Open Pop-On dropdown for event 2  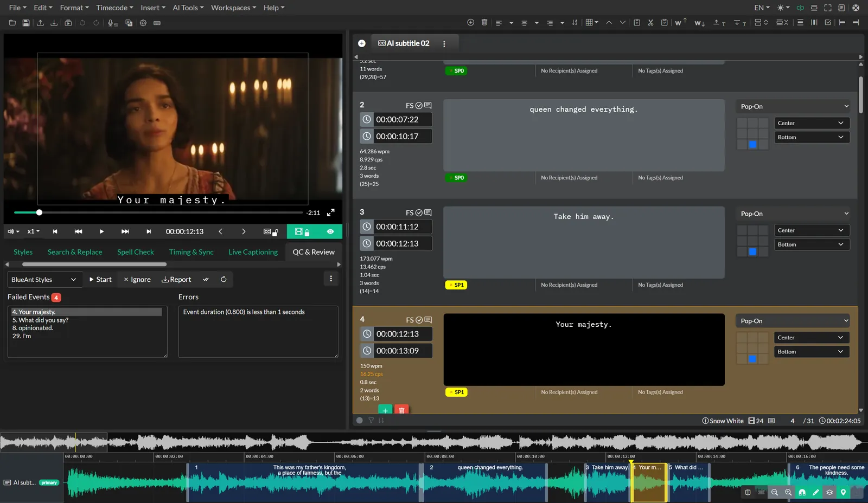coord(794,106)
